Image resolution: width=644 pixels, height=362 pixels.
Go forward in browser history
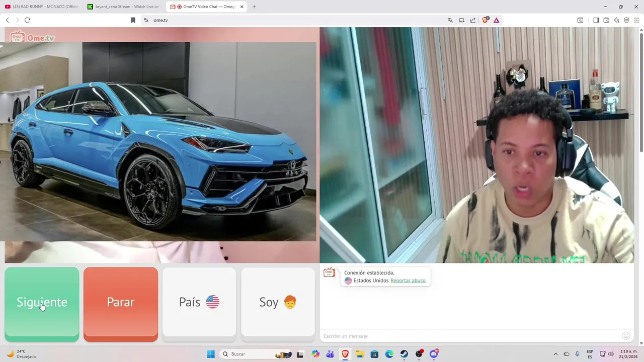17,20
